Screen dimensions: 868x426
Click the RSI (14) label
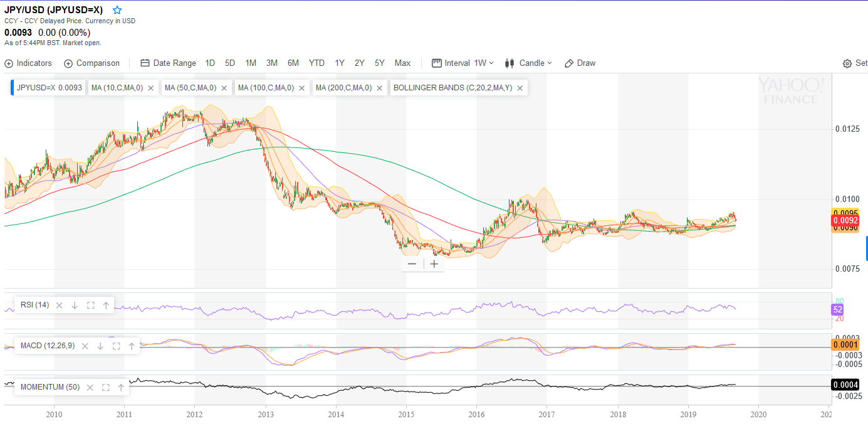coord(34,305)
